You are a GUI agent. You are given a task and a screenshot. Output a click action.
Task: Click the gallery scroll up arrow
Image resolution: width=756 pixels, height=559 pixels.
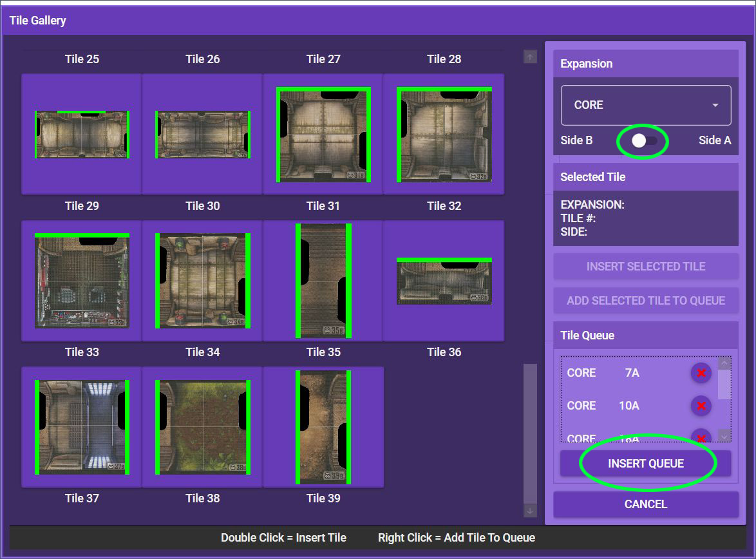coord(530,57)
